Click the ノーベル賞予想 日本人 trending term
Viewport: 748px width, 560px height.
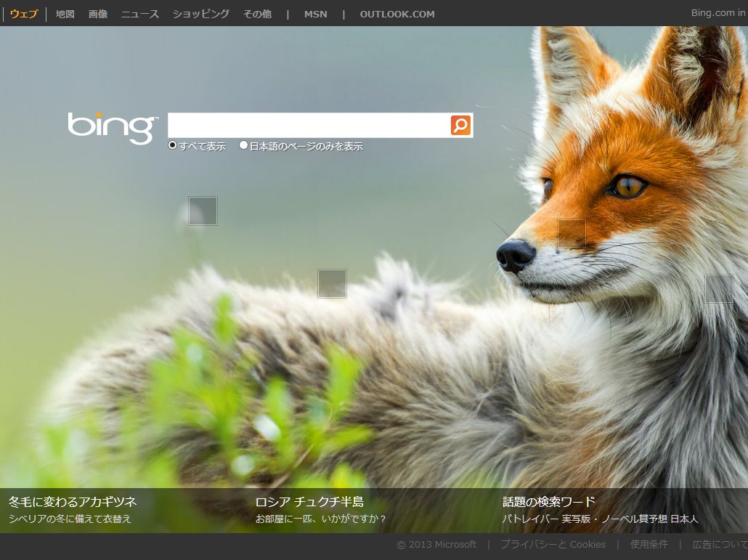[x=649, y=519]
